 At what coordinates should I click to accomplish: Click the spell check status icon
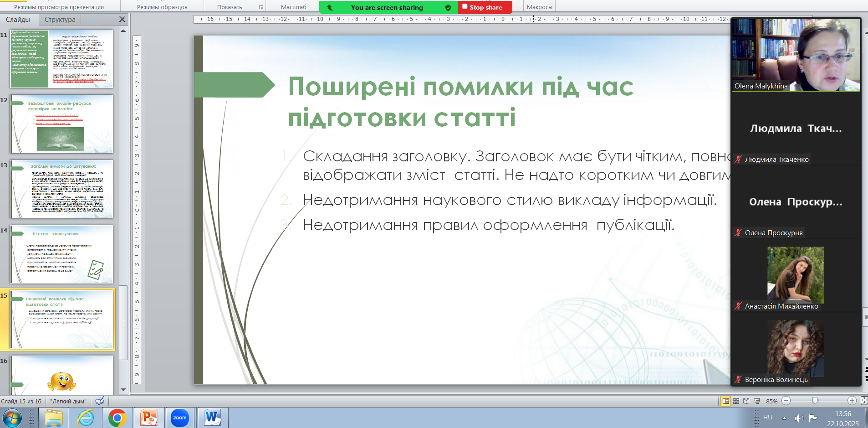point(99,401)
